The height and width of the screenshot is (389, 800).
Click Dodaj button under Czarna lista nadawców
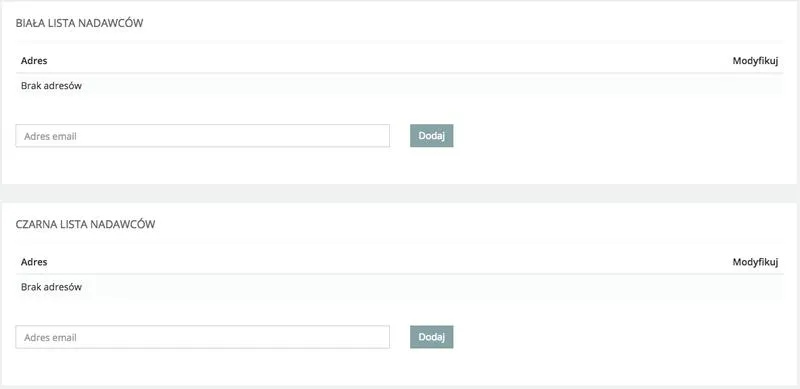coord(432,337)
